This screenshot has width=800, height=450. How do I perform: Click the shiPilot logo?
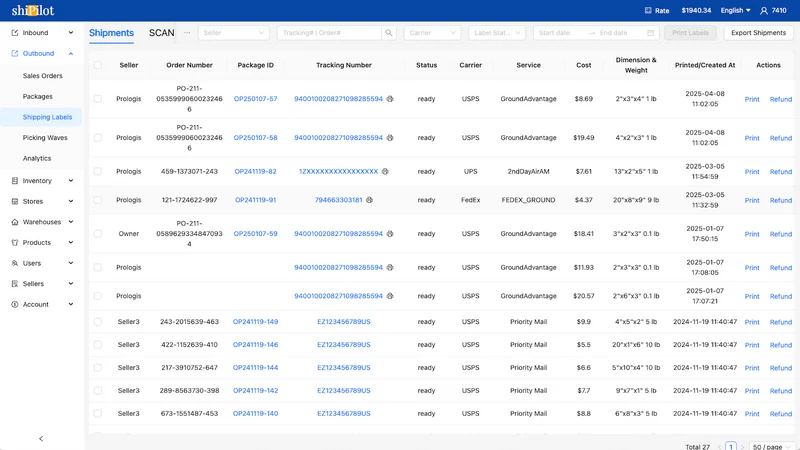coord(33,10)
